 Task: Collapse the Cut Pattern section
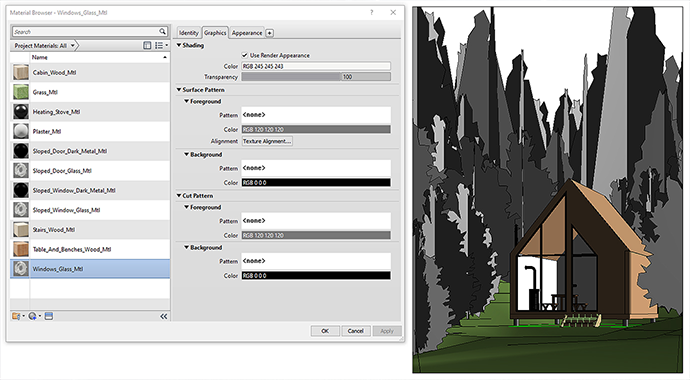click(179, 195)
